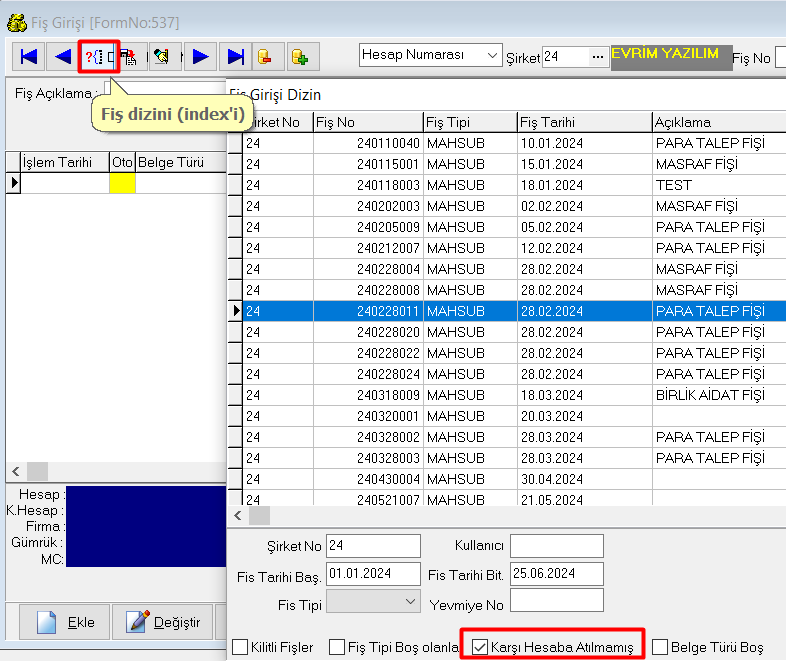Open Şirket lookup with ellipsis button
Image resolution: width=786 pixels, height=661 pixels.
[598, 57]
